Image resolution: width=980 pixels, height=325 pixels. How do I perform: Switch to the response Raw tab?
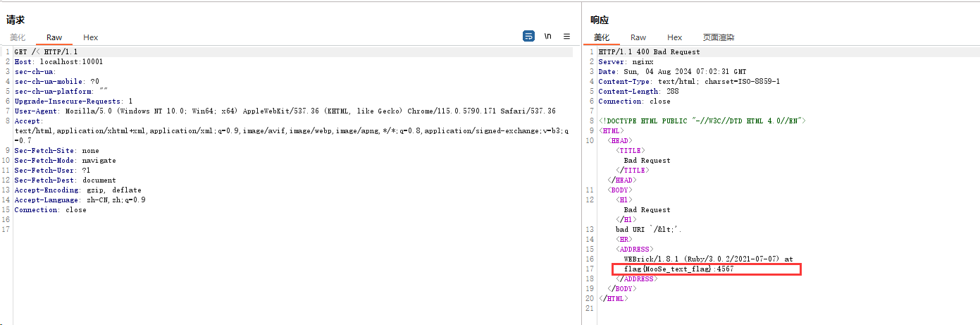[638, 37]
